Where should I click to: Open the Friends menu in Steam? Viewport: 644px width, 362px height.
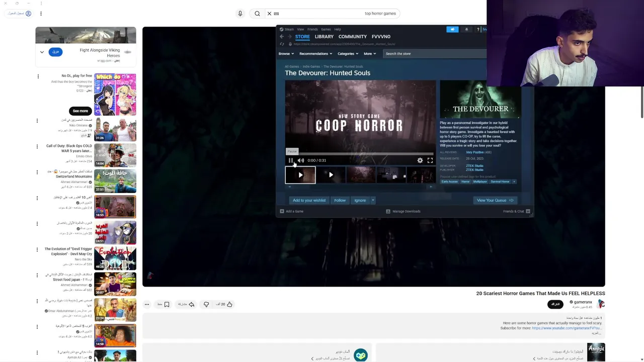coord(312,29)
